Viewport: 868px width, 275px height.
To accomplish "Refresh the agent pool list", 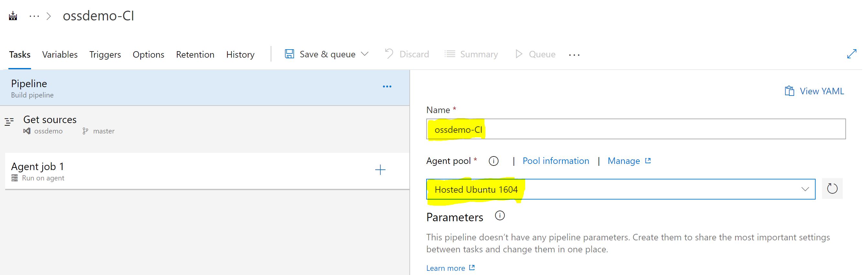I will pyautogui.click(x=832, y=189).
